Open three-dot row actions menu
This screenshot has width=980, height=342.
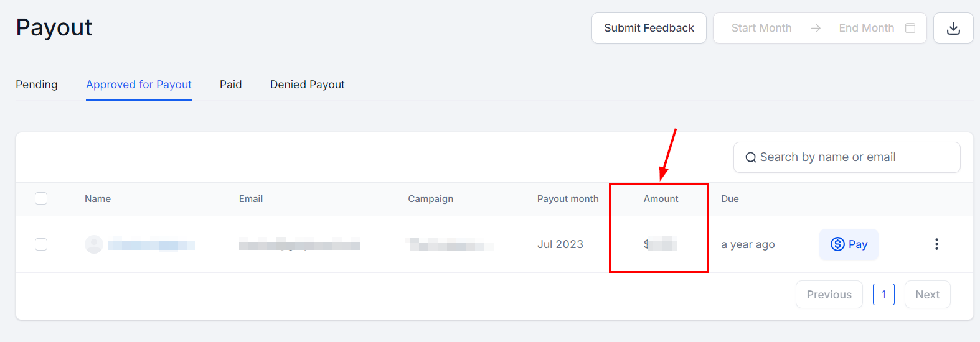click(x=936, y=244)
